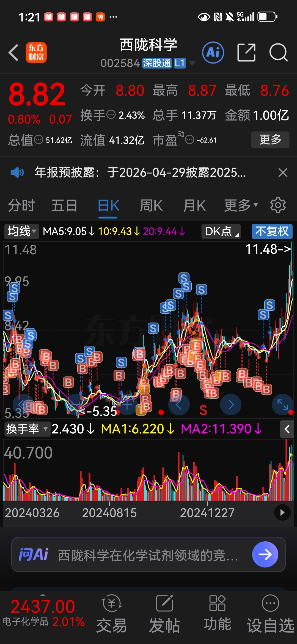Toggle 不复权 adjustment mode
Viewport: 297px width, 644px height.
[272, 231]
